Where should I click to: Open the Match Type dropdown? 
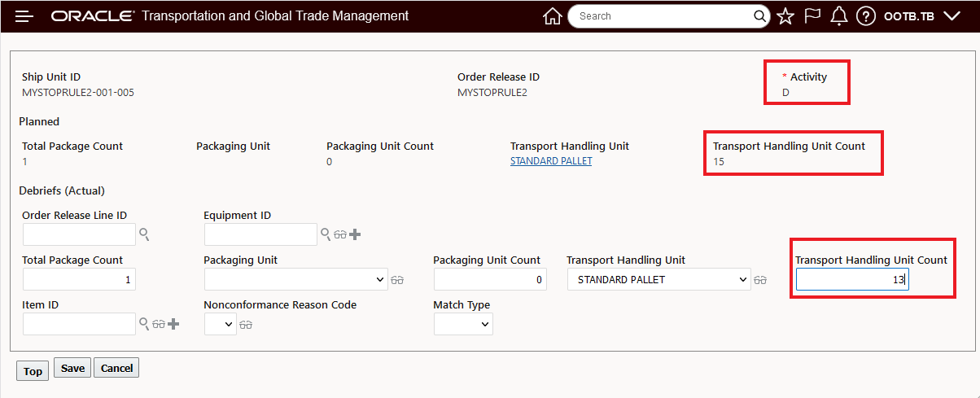click(463, 324)
